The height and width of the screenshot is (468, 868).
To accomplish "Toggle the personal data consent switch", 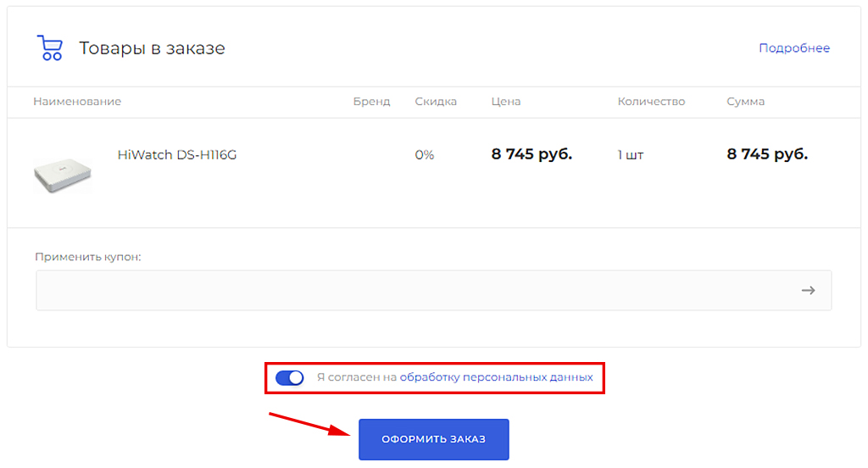I will click(x=290, y=377).
